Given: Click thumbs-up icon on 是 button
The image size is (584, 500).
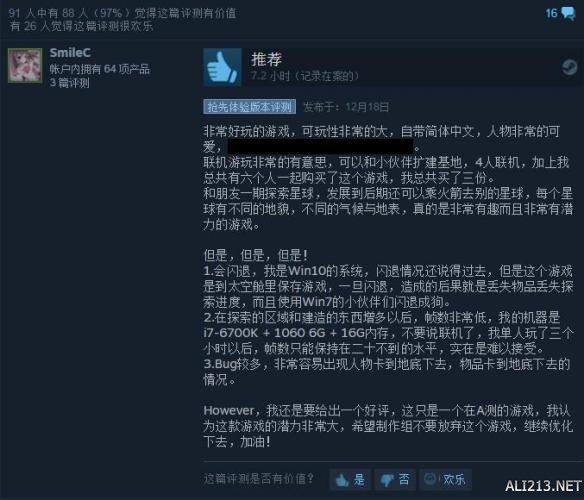Looking at the screenshot, I should point(342,480).
